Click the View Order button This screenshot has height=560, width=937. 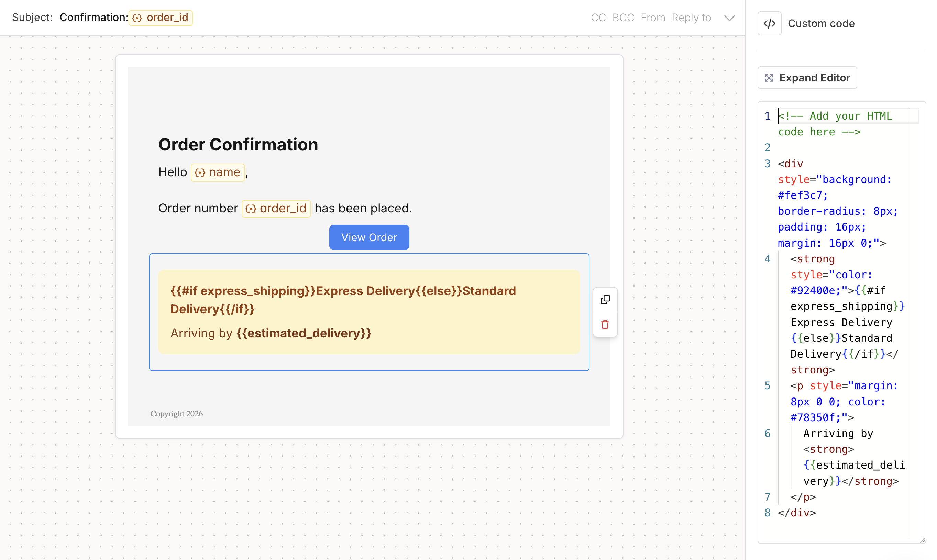point(369,237)
